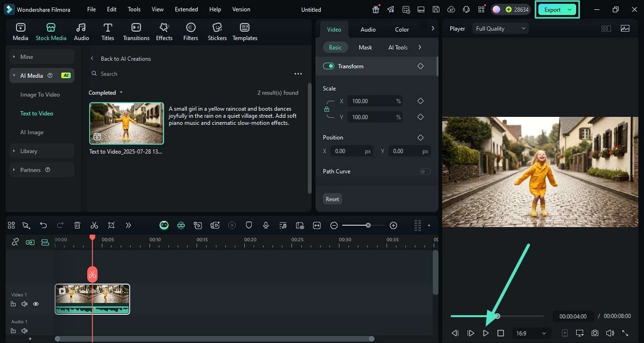Expand the Library section
The image size is (644, 343).
[x=42, y=151]
